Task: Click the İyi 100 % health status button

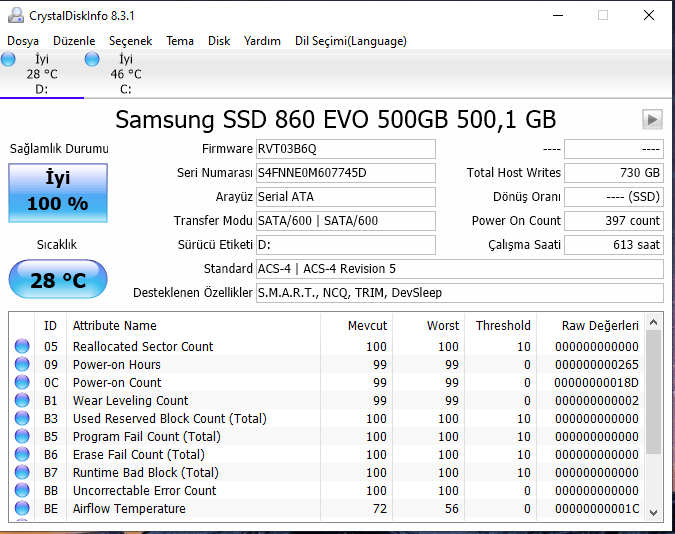Action: coord(58,193)
